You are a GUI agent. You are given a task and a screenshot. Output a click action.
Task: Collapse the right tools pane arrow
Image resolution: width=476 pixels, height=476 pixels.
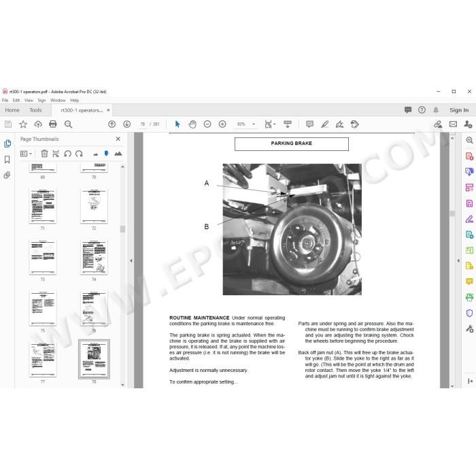(x=458, y=260)
